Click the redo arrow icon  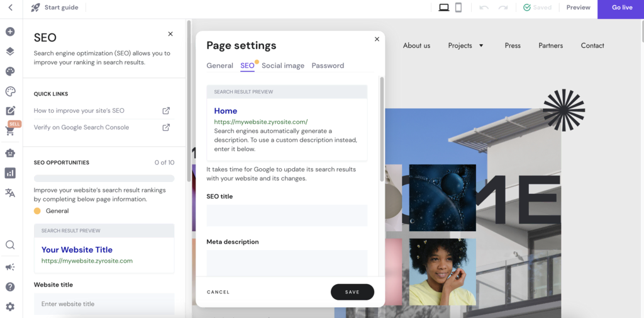coord(503,8)
